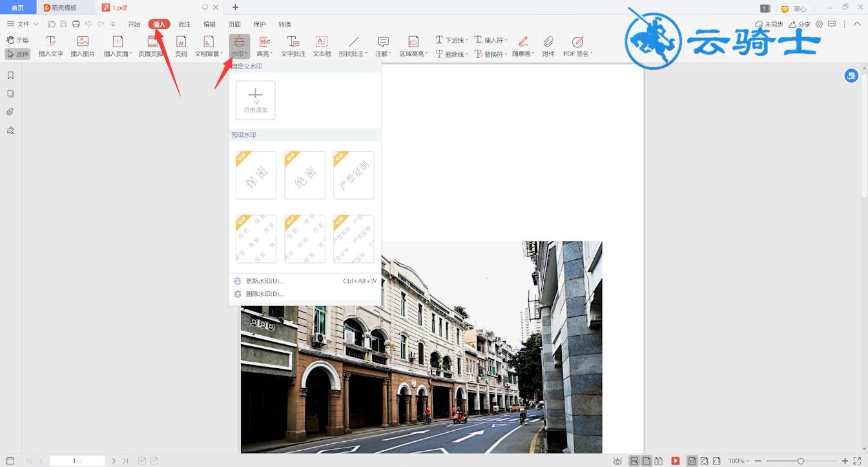Choose the single 严禁复制 preset watermark
The image size is (868, 467).
click(354, 175)
